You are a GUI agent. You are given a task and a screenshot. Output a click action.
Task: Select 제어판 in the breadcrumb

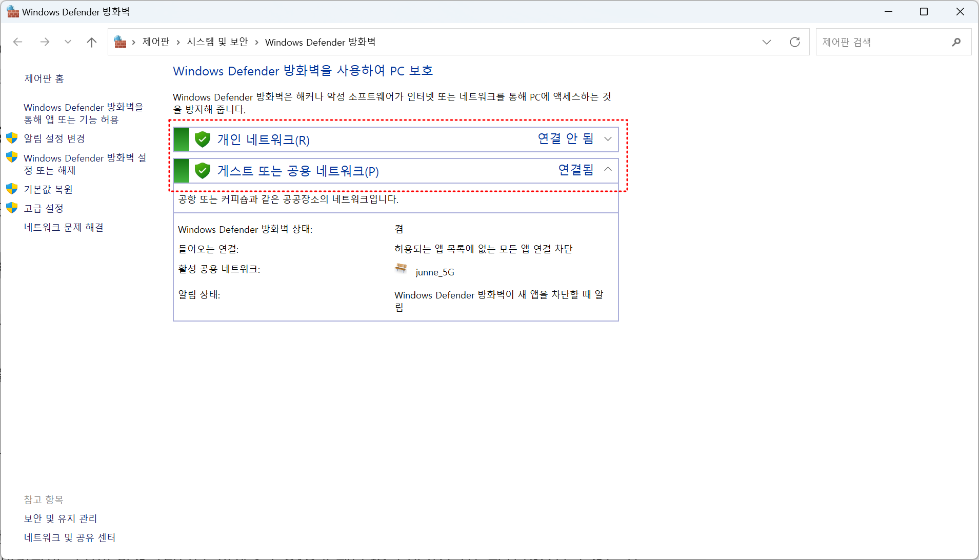156,42
